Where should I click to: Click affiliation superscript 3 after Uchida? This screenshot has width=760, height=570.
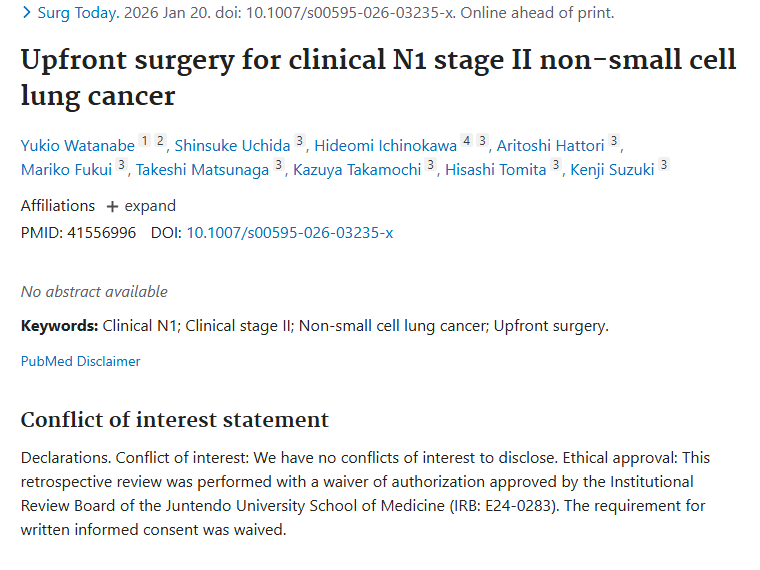pyautogui.click(x=300, y=141)
